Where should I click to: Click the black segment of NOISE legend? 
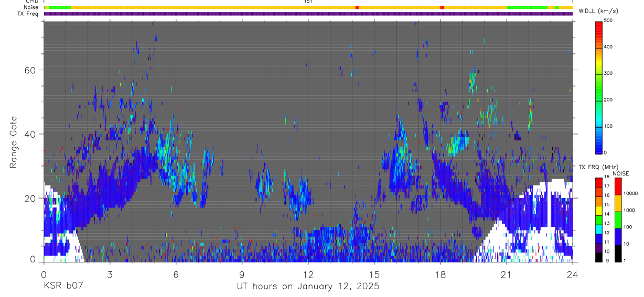618,254
